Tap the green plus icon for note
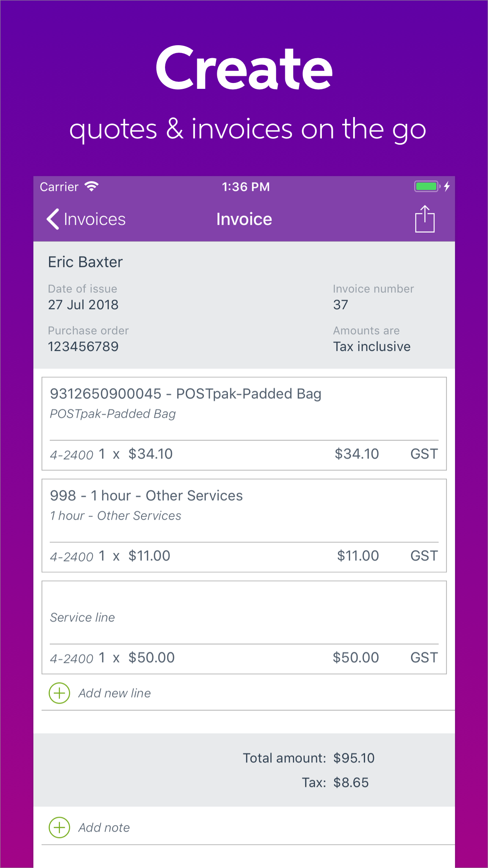Screen dimensions: 488x868 [59, 828]
